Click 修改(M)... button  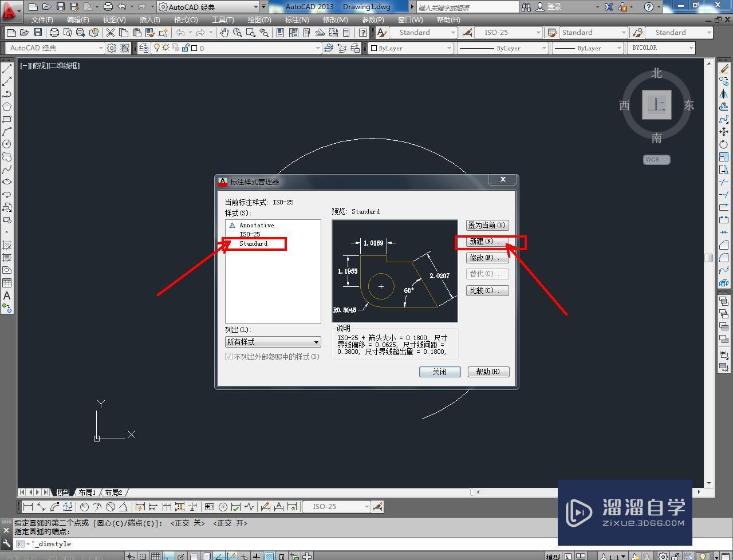[487, 258]
